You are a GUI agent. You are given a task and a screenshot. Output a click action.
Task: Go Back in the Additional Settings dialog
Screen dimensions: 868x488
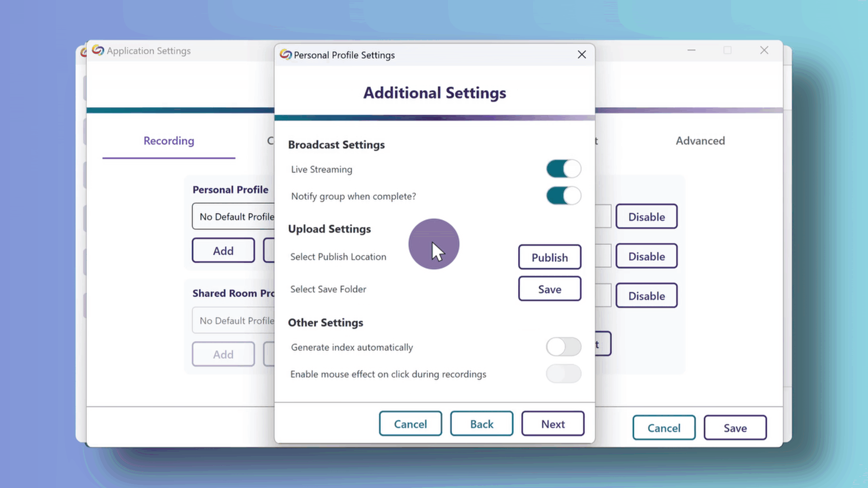(481, 423)
